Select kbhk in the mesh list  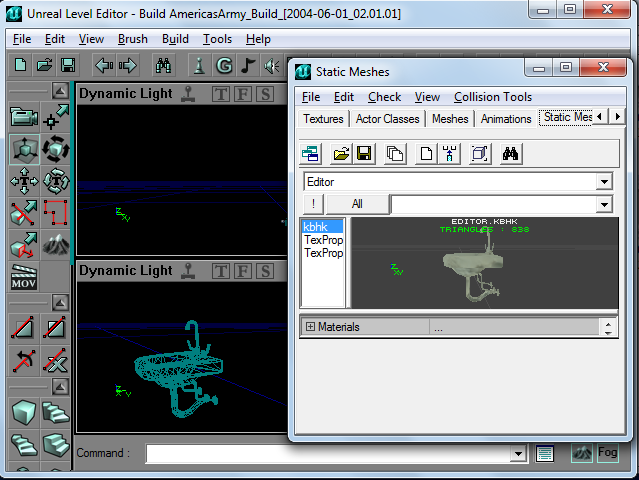[x=322, y=227]
